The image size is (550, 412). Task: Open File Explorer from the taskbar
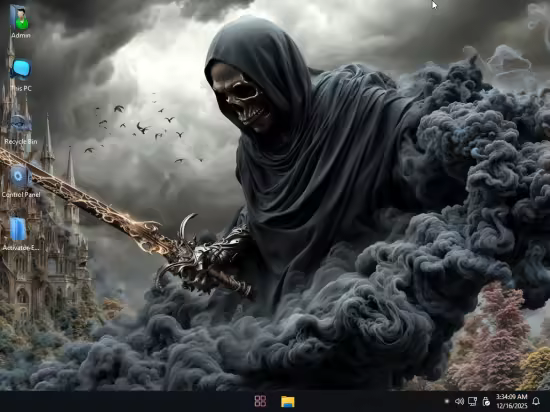click(288, 402)
